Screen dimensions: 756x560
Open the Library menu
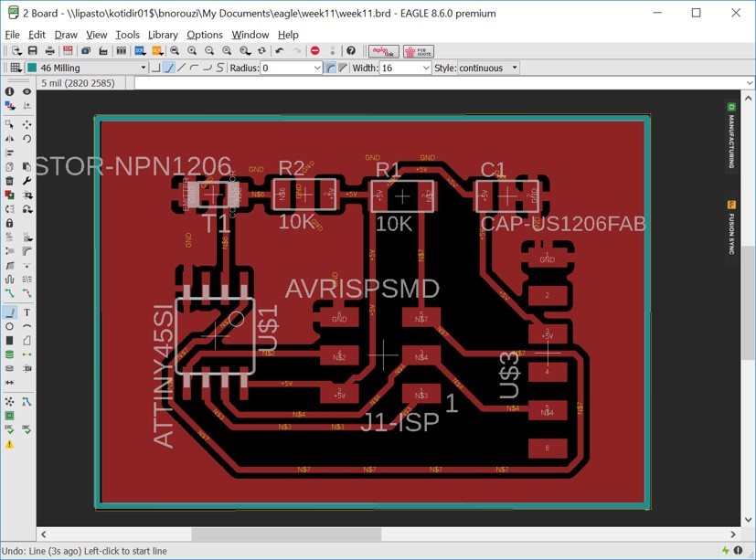[163, 35]
